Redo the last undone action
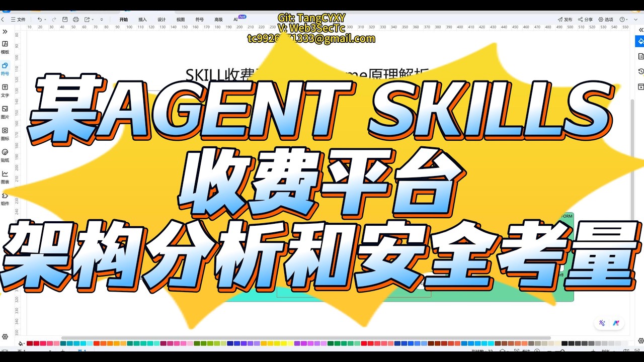This screenshot has height=362, width=644. tap(54, 19)
